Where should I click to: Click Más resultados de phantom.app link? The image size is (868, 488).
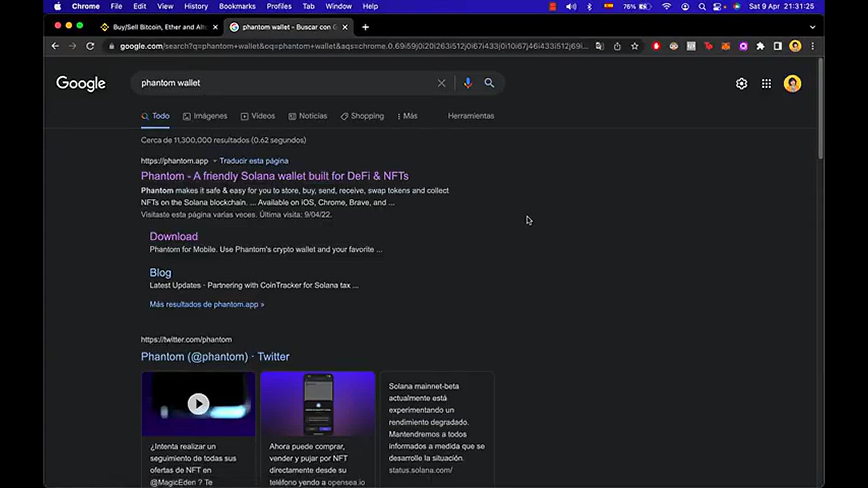(207, 305)
